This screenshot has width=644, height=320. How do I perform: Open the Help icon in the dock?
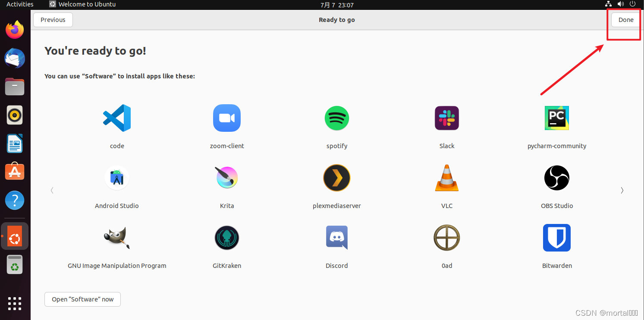pos(15,200)
